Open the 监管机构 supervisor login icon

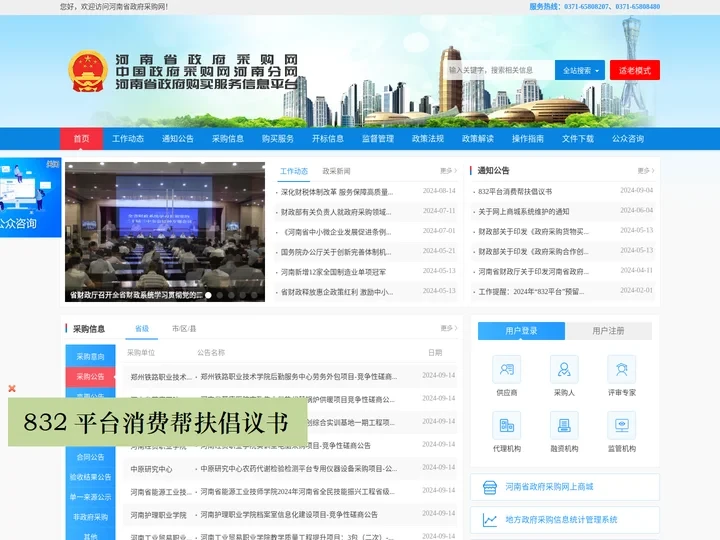point(622,425)
